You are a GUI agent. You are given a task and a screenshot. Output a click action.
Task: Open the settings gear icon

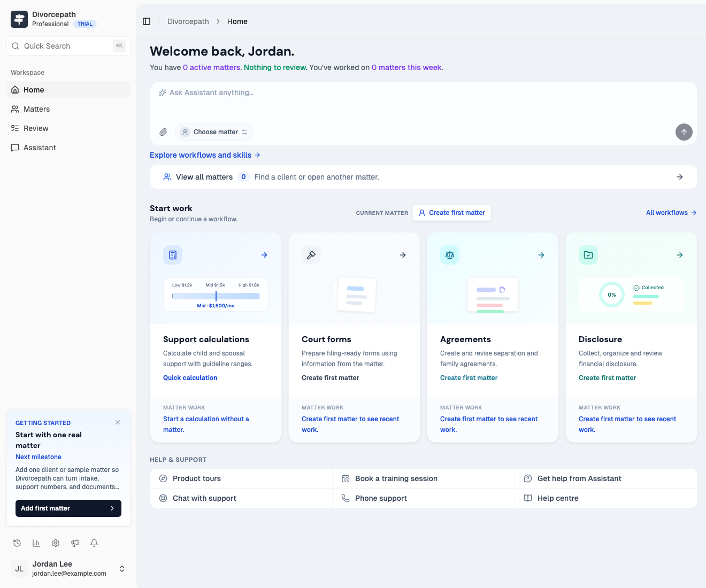click(x=56, y=543)
